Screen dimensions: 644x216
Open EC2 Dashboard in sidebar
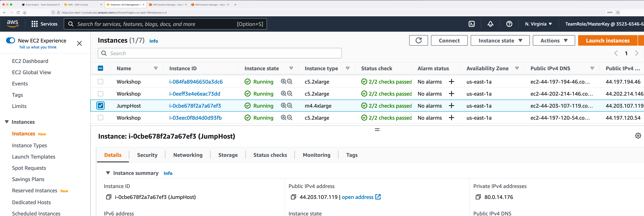coord(30,61)
